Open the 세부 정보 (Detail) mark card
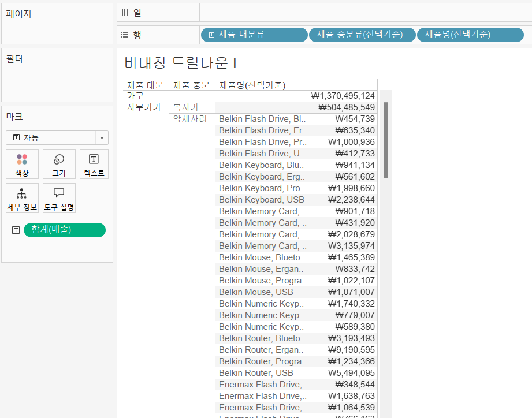Viewport: 532px width, 418px height. 22,199
